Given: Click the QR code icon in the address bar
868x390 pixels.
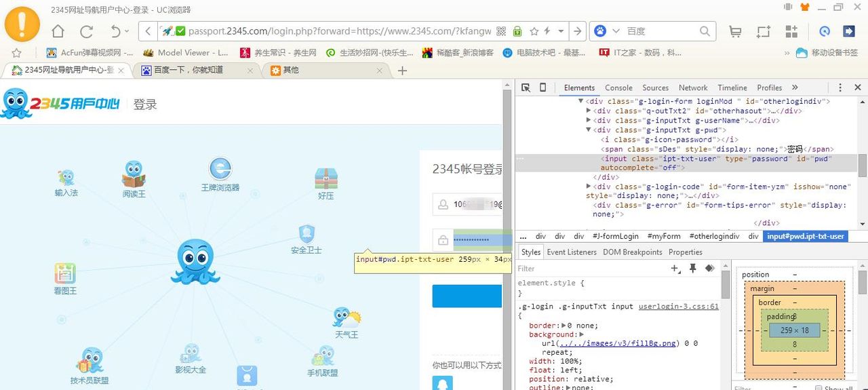Looking at the screenshot, I should 502,31.
